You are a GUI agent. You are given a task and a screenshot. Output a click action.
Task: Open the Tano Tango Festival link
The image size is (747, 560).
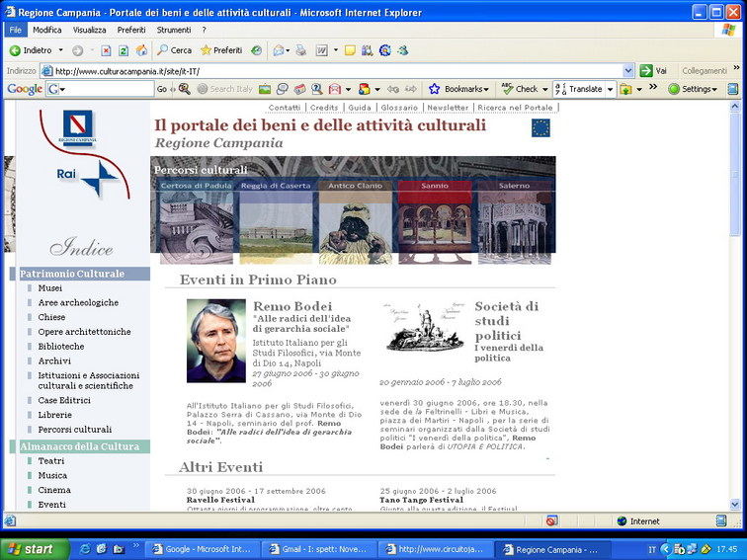[421, 500]
